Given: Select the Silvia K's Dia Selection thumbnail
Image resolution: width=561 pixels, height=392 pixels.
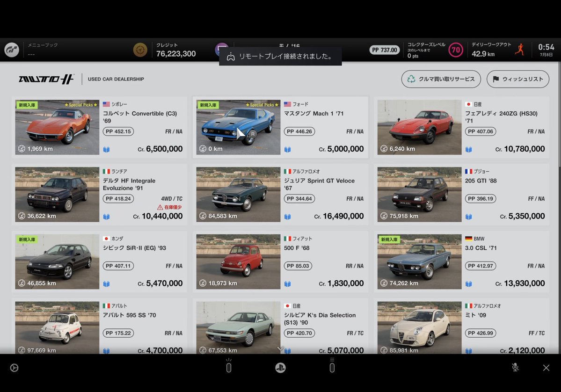Looking at the screenshot, I should (238, 327).
